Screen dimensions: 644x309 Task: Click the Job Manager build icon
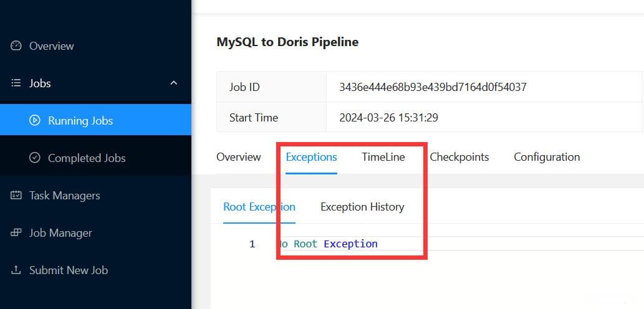tap(16, 232)
